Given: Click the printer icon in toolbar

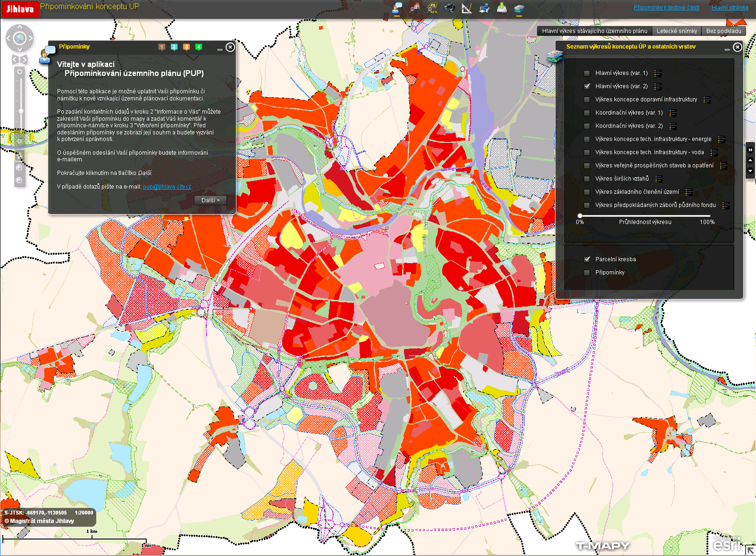Looking at the screenshot, I should [484, 8].
